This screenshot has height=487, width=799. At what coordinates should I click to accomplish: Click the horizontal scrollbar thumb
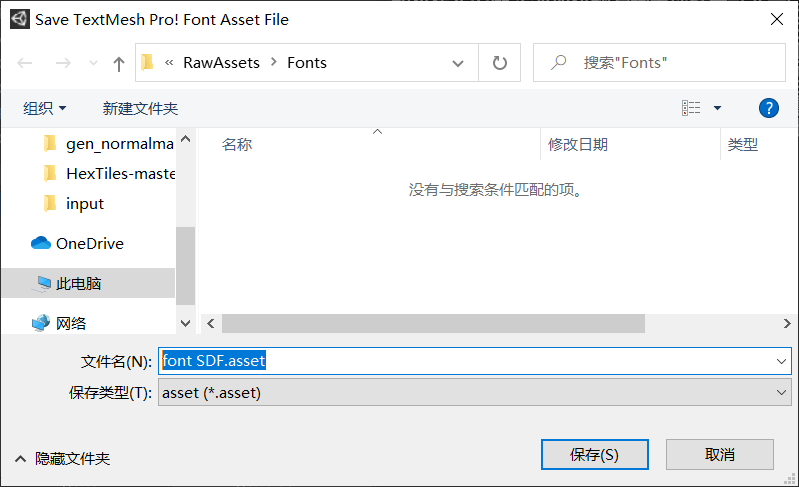pyautogui.click(x=434, y=323)
